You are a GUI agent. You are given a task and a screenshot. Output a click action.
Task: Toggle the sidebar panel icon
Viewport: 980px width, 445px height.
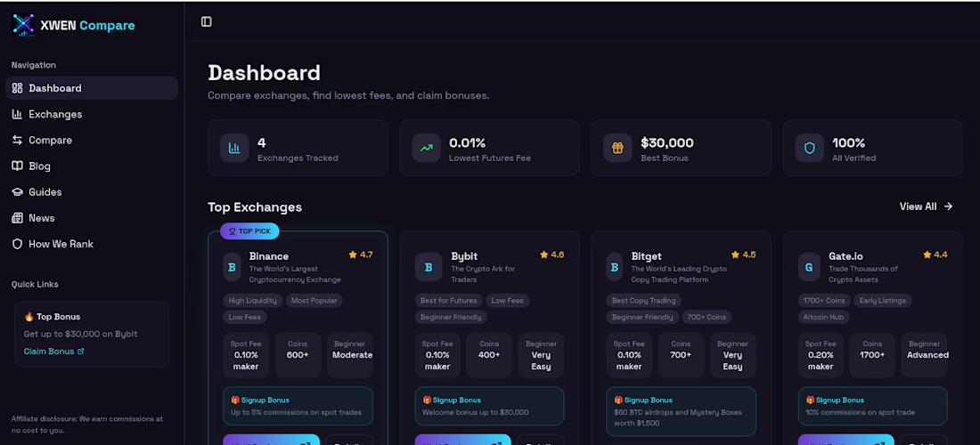207,22
